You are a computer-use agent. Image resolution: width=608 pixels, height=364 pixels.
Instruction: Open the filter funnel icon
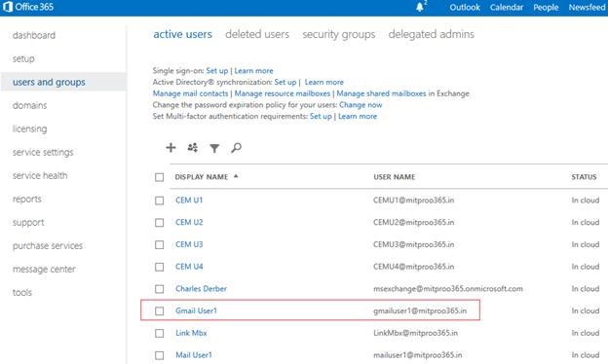(214, 148)
